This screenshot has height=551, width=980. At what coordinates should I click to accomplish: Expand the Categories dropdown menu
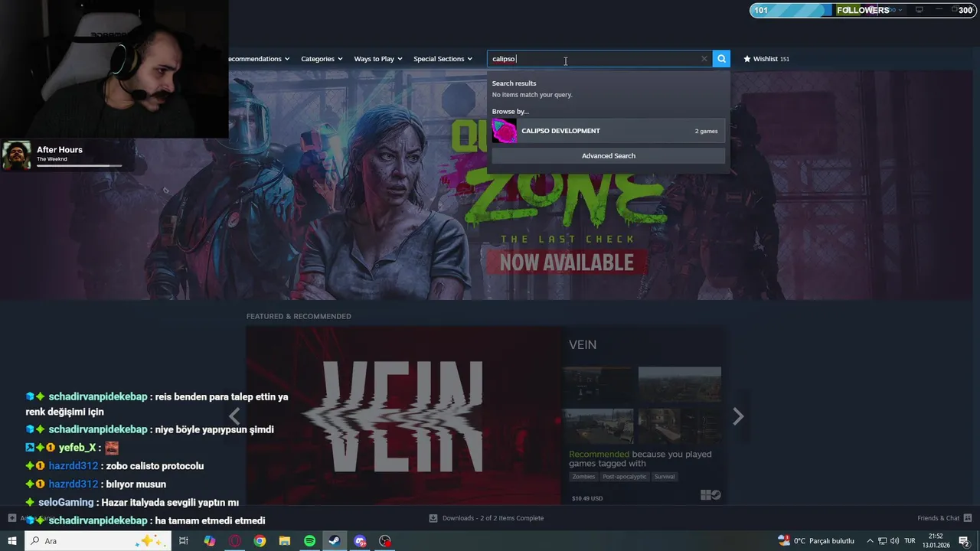322,59
